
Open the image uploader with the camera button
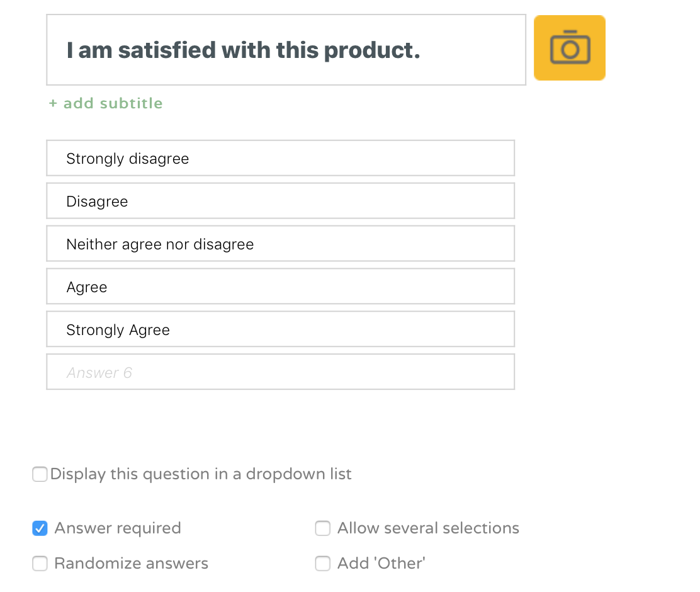coord(569,47)
